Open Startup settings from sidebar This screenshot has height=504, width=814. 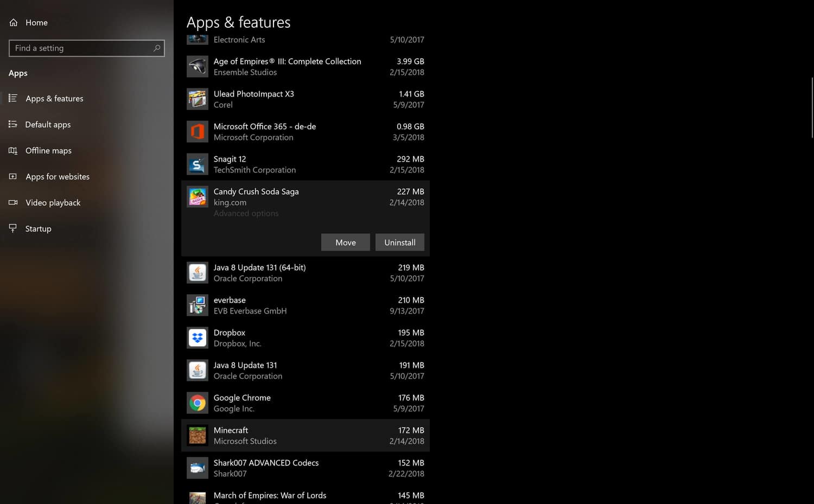pyautogui.click(x=38, y=228)
